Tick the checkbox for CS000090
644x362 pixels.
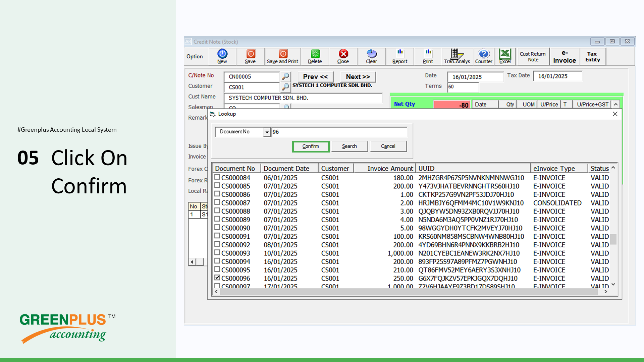pos(217,227)
